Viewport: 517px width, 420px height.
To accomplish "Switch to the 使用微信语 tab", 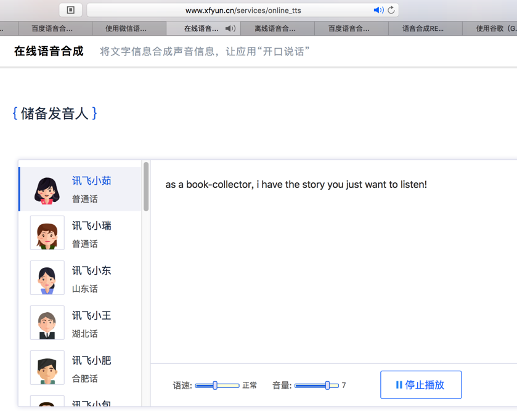I will coord(129,29).
